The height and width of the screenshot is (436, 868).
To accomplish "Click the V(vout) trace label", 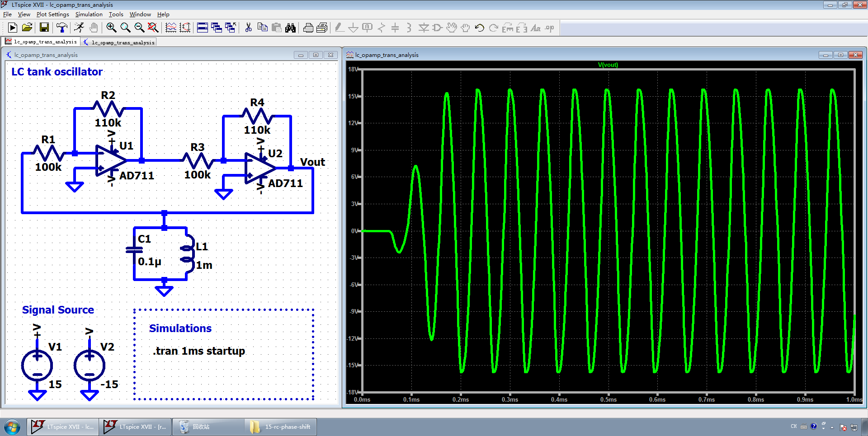I will tap(608, 65).
